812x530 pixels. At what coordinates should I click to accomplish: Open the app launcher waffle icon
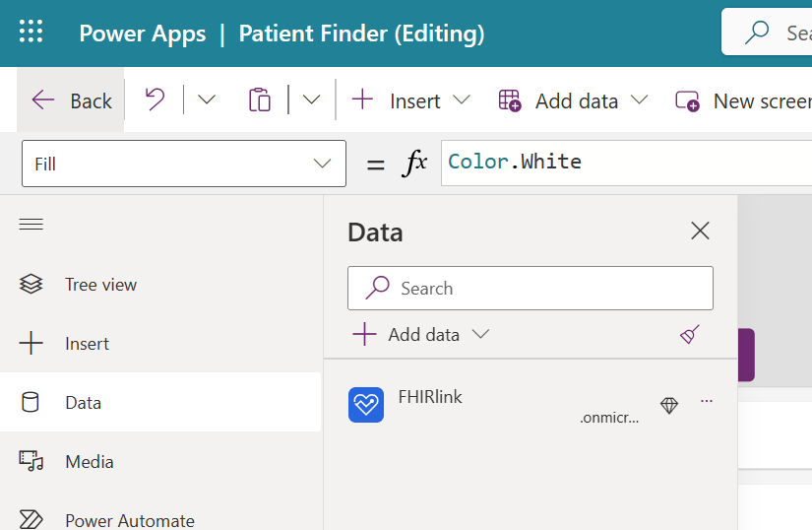pyautogui.click(x=31, y=32)
